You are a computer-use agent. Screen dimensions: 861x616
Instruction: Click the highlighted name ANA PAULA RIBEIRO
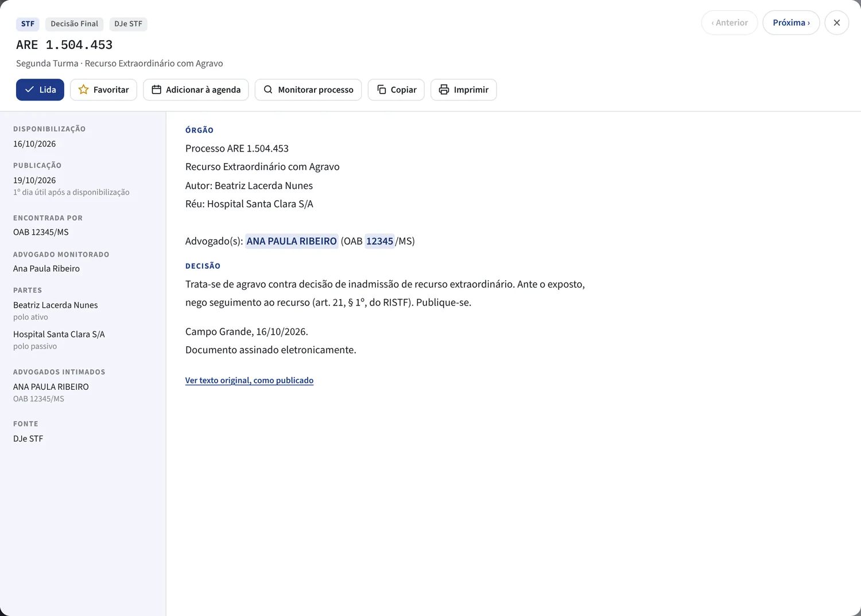292,241
